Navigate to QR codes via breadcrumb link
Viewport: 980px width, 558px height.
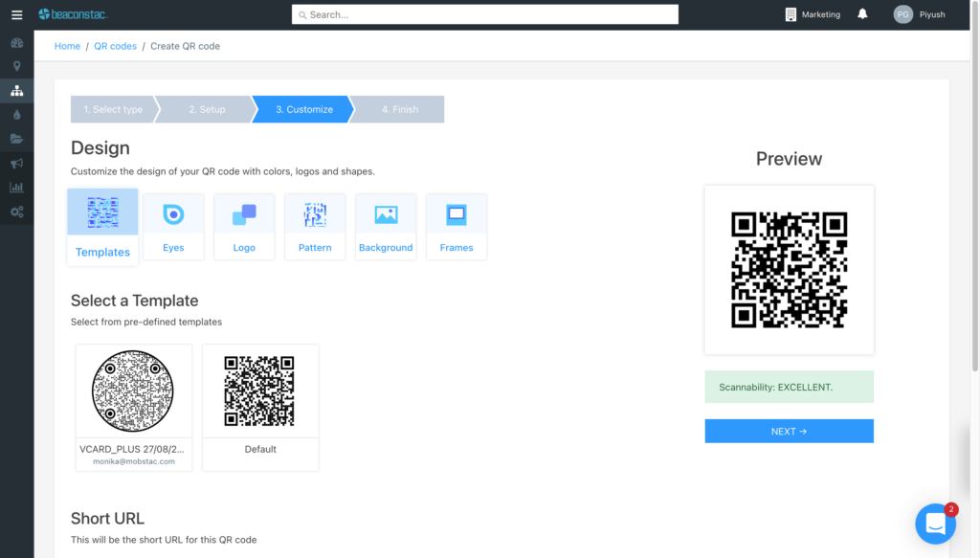pyautogui.click(x=115, y=45)
